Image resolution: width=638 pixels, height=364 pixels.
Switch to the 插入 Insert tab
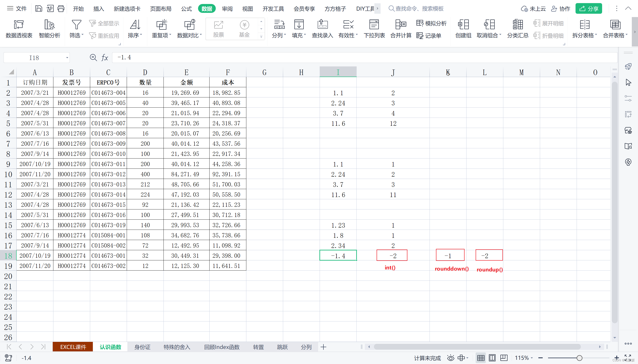click(x=99, y=9)
